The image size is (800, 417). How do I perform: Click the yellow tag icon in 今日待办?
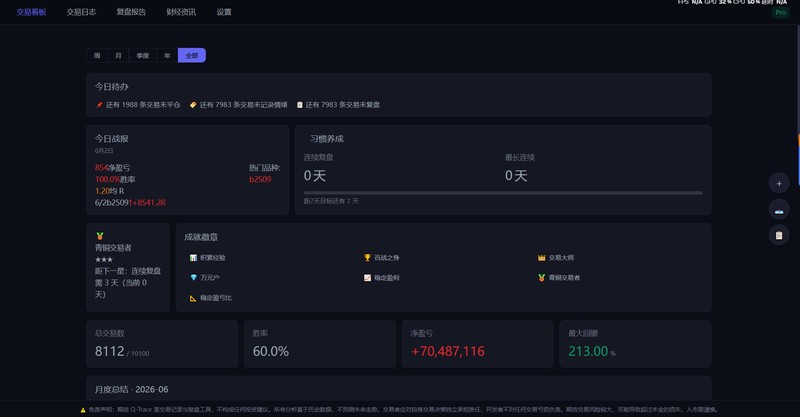(x=193, y=105)
